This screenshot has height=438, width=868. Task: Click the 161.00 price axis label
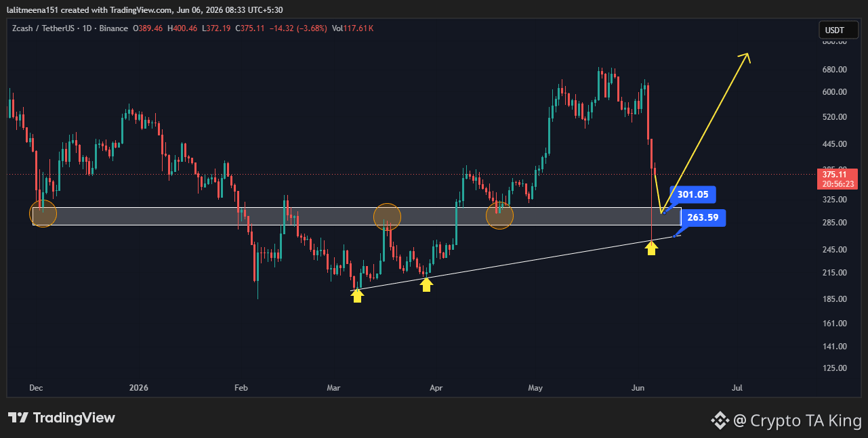833,324
